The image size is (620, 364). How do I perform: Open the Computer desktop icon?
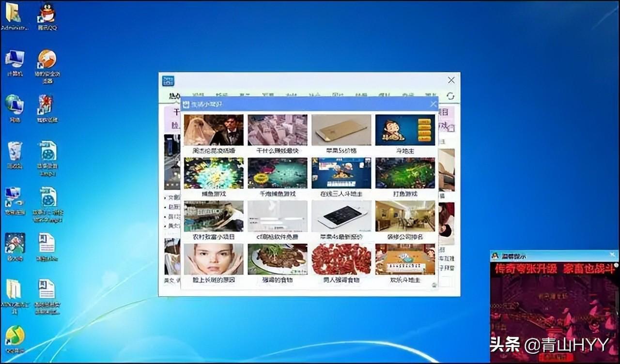tap(15, 63)
